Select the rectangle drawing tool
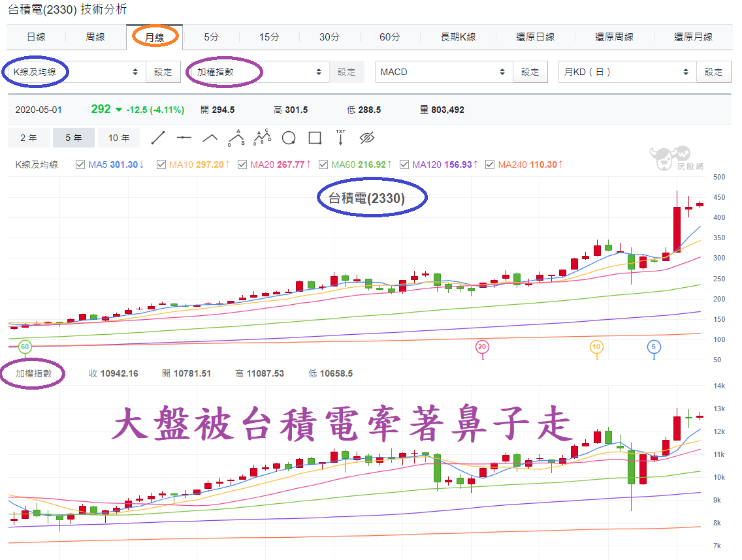Image resolution: width=742 pixels, height=560 pixels. click(x=315, y=138)
